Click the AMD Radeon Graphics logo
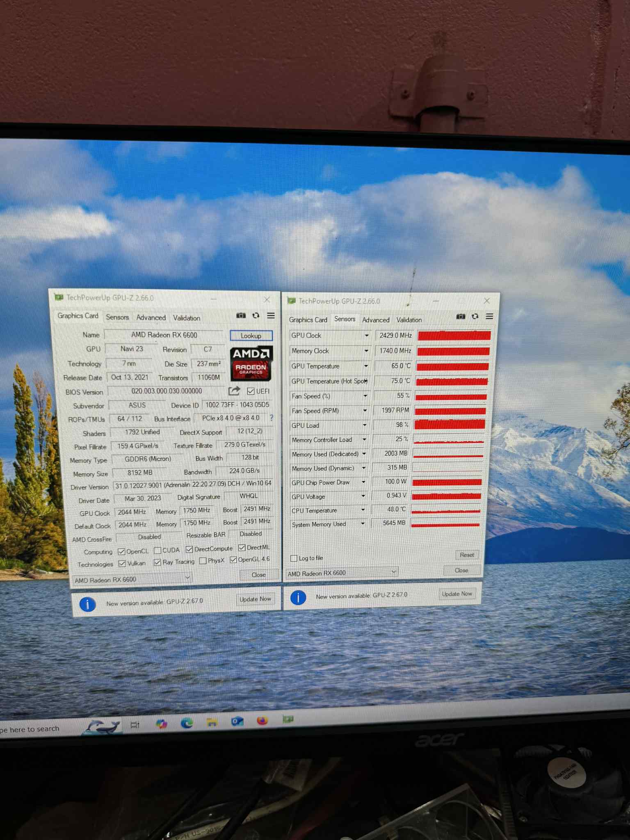Viewport: 630px width, 840px height. click(x=251, y=363)
